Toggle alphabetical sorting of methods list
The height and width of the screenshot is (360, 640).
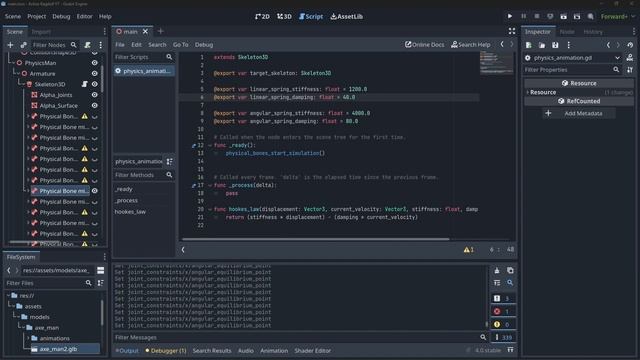pyautogui.click(x=169, y=162)
